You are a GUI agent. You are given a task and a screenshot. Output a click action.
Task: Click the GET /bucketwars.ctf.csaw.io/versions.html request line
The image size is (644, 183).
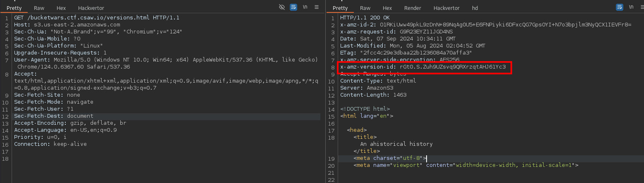[97, 18]
